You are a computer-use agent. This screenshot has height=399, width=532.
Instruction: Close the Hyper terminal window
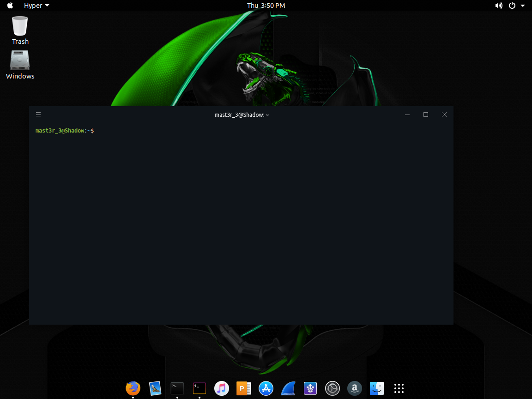pos(444,115)
